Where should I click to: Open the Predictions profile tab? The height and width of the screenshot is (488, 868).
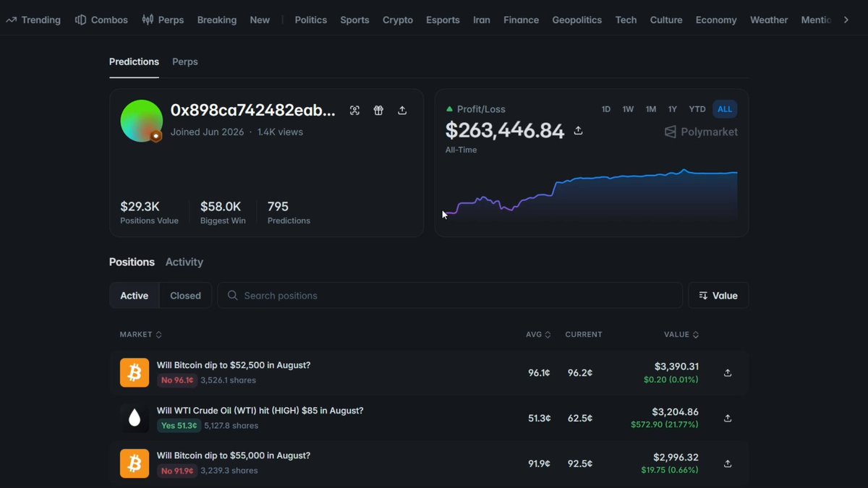click(x=134, y=61)
